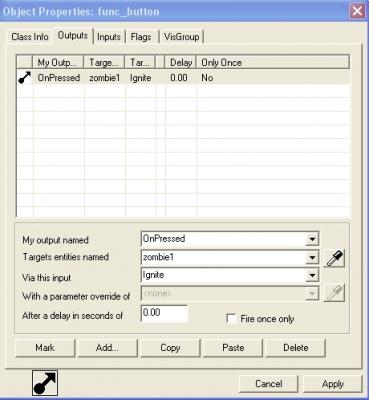The width and height of the screenshot is (369, 400).
Task: Click the greyed eyedropper beside parameter override
Action: point(334,293)
